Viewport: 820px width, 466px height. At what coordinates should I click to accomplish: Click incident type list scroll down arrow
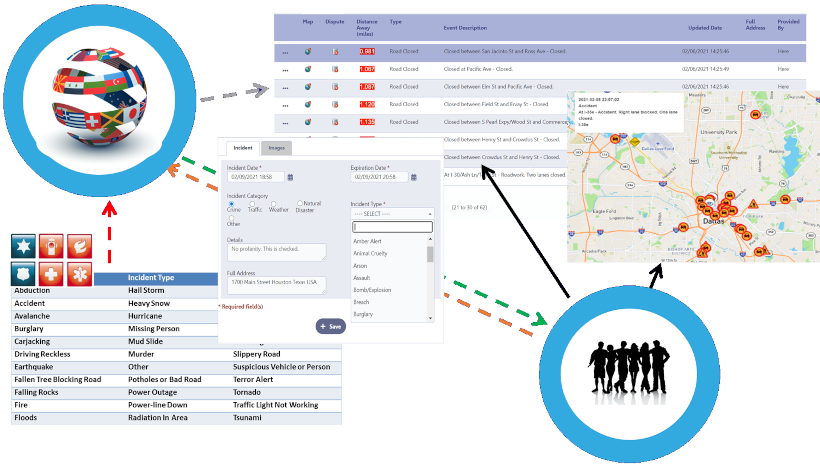click(x=430, y=318)
